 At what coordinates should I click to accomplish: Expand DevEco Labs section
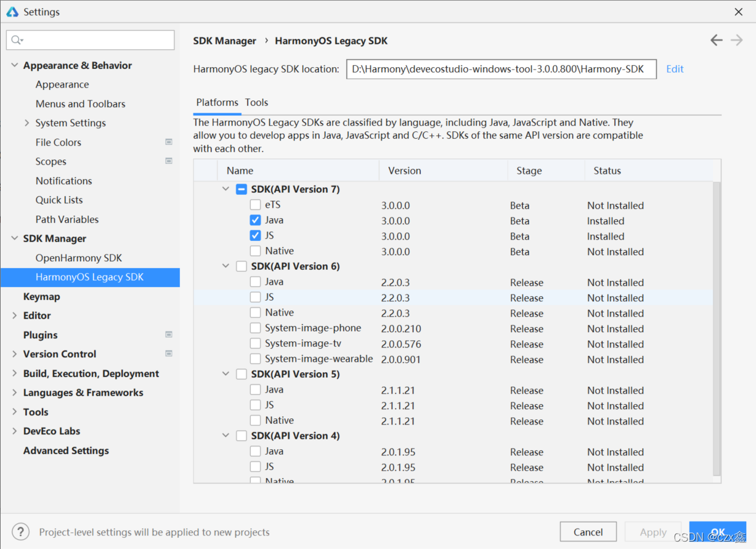[x=15, y=431]
